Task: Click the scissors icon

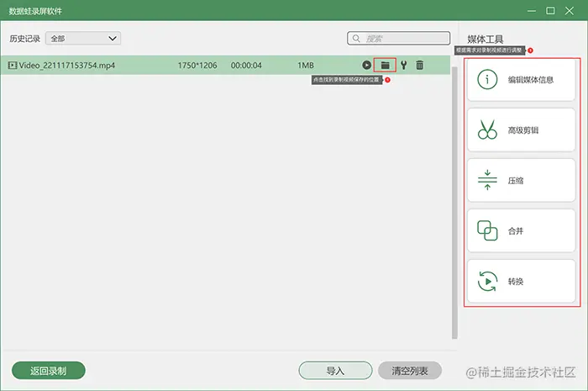Action: point(487,129)
